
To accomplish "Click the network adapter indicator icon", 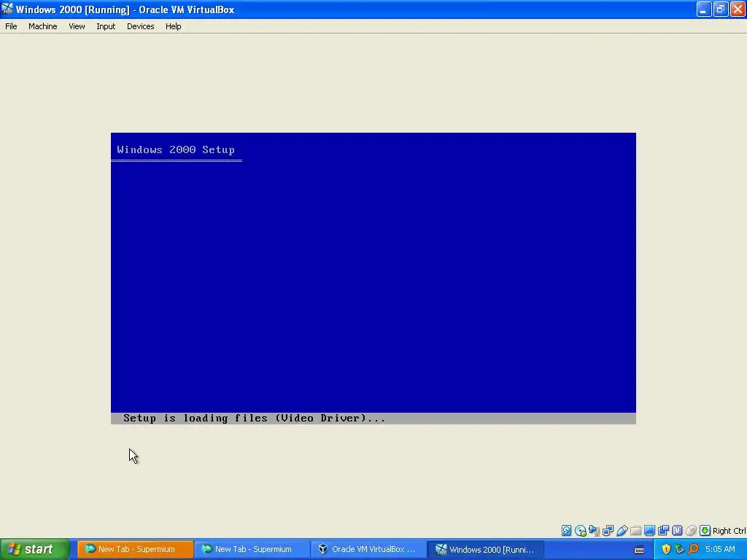I will click(608, 531).
